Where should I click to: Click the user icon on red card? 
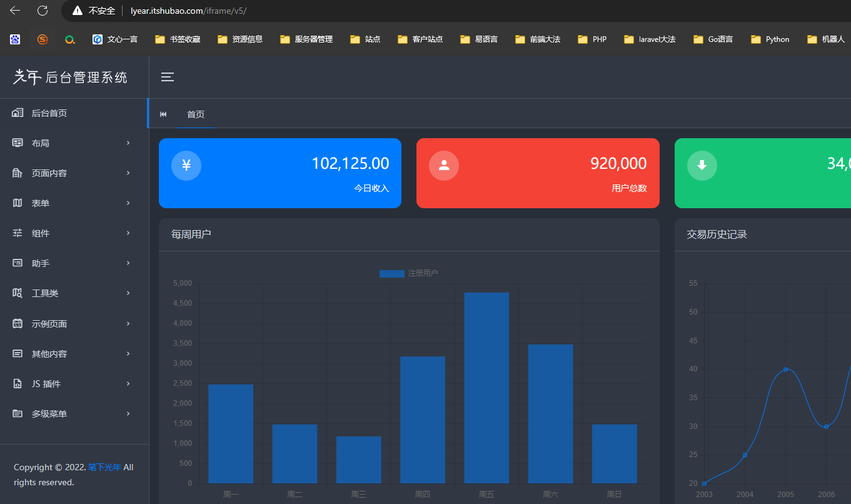(444, 166)
